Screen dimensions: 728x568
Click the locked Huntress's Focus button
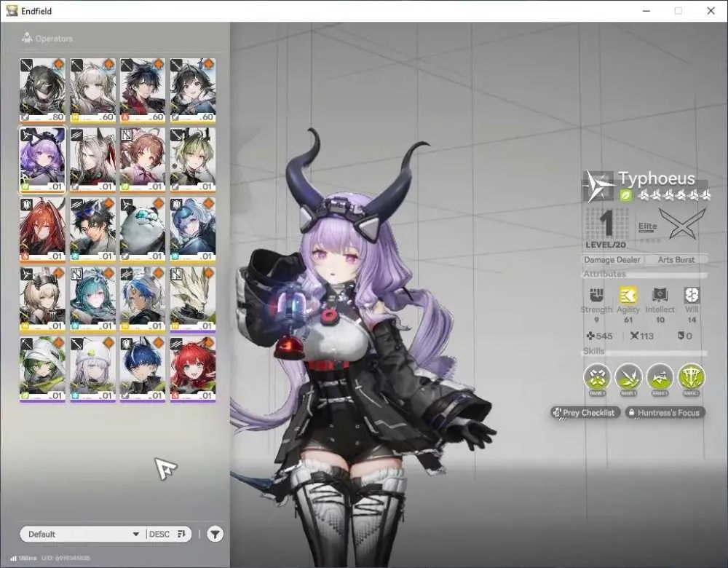click(x=665, y=412)
